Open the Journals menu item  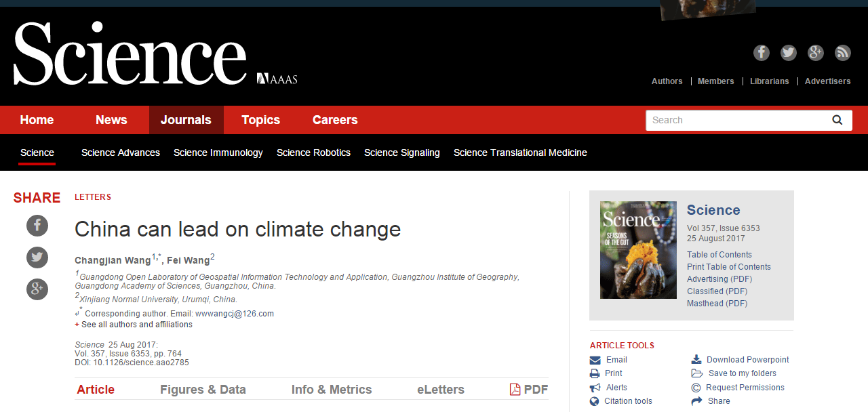(186, 120)
